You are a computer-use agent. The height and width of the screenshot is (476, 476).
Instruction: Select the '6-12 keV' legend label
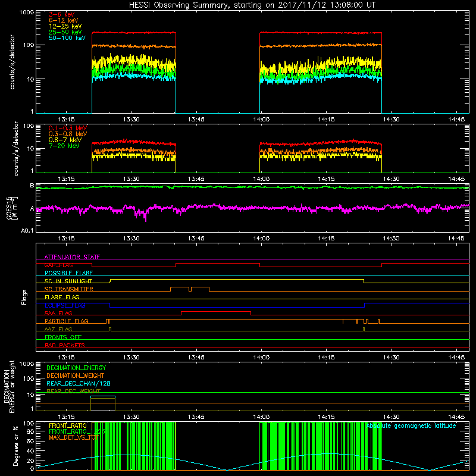coord(64,20)
